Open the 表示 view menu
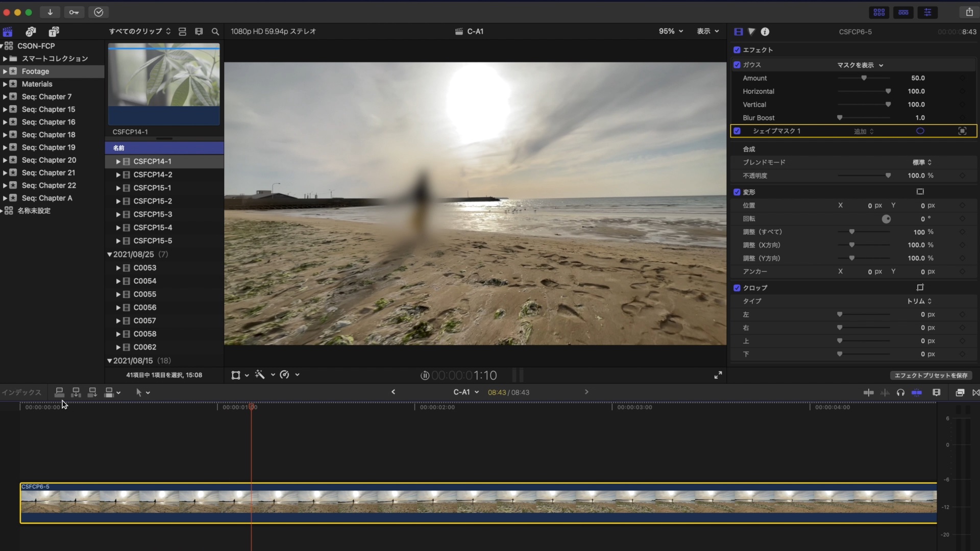980x551 pixels. (x=707, y=31)
